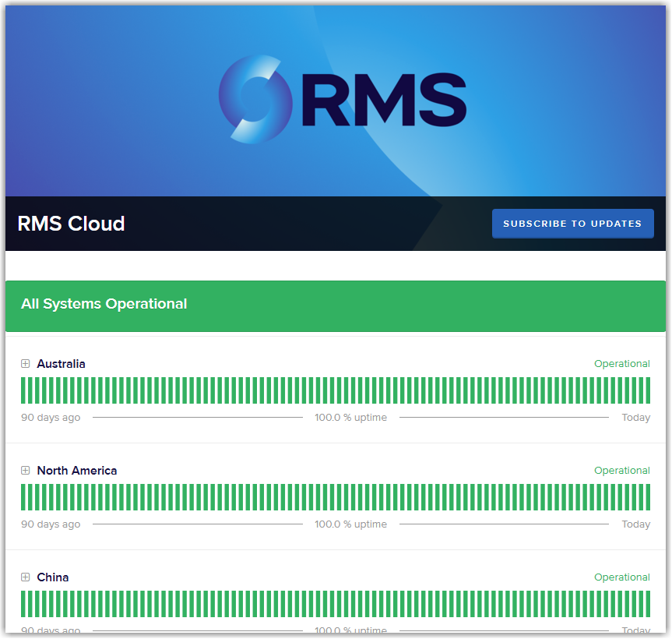Click today's uptime bar for Australia

(x=648, y=390)
